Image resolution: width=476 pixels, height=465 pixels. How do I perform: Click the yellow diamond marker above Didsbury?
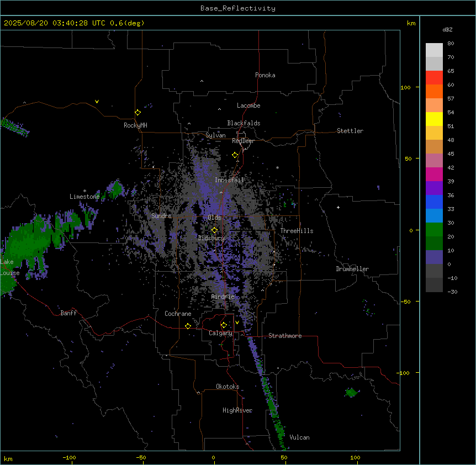coord(215,230)
